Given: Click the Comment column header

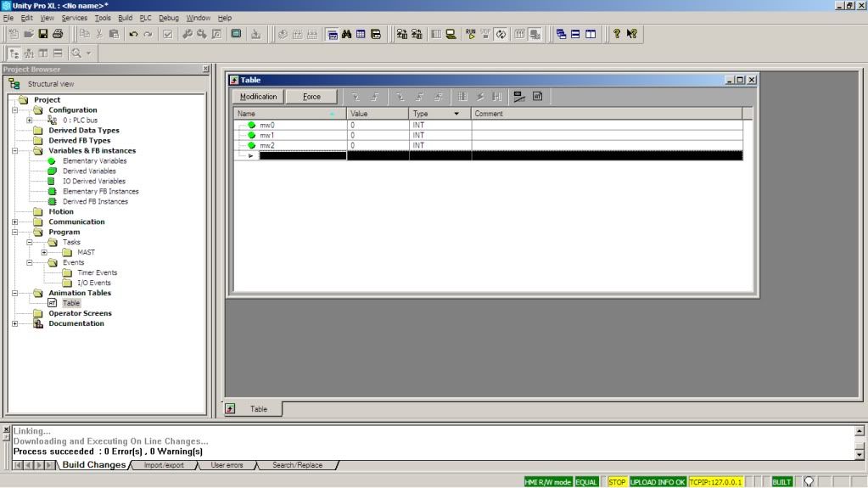Looking at the screenshot, I should (607, 114).
